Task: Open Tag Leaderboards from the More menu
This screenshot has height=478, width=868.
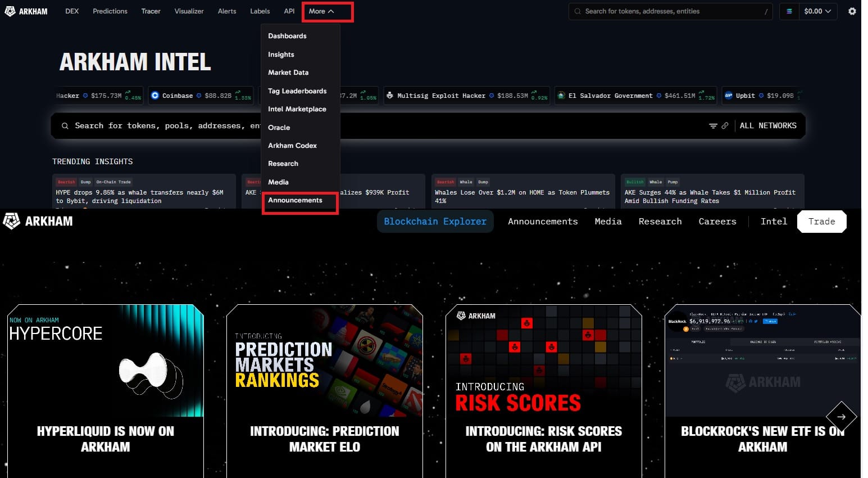Action: click(297, 91)
